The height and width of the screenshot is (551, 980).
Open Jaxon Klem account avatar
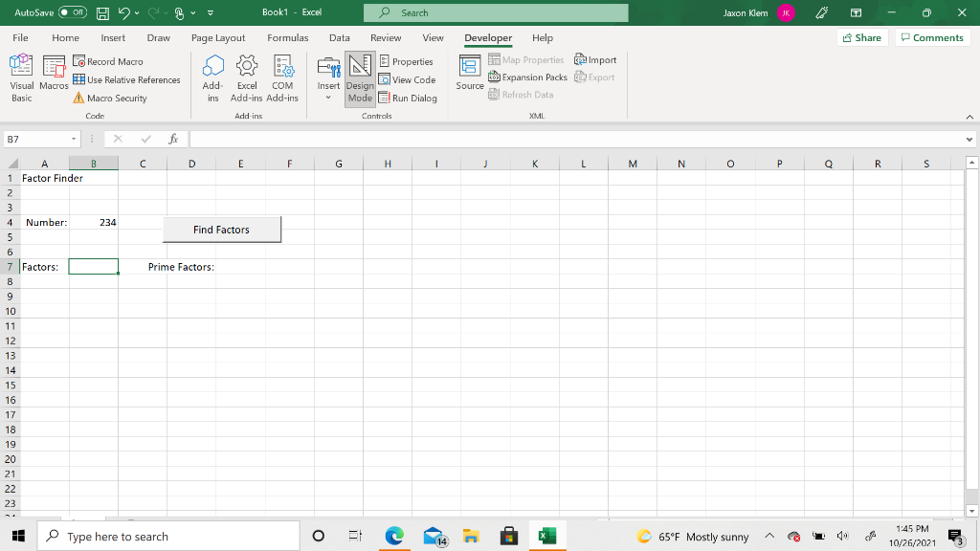pos(786,12)
